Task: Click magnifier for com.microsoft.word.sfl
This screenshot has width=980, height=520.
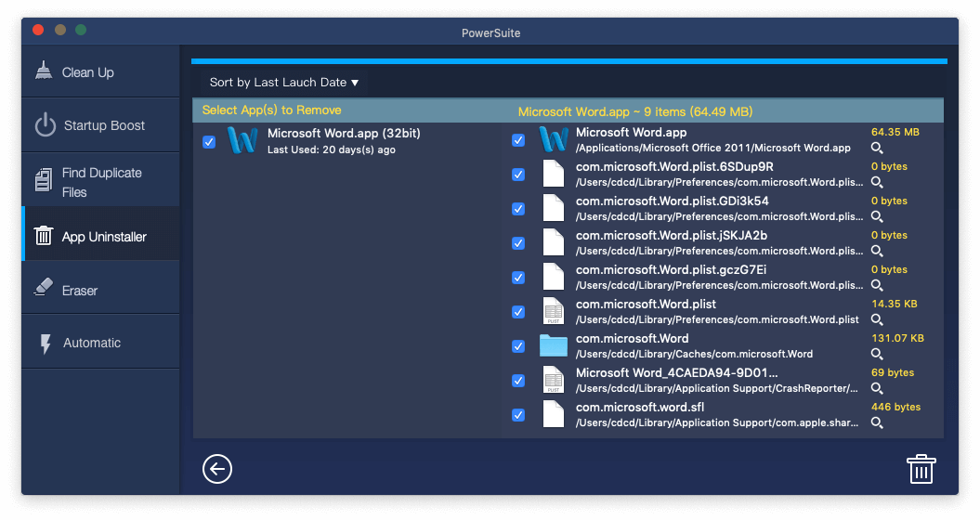Action: click(877, 423)
